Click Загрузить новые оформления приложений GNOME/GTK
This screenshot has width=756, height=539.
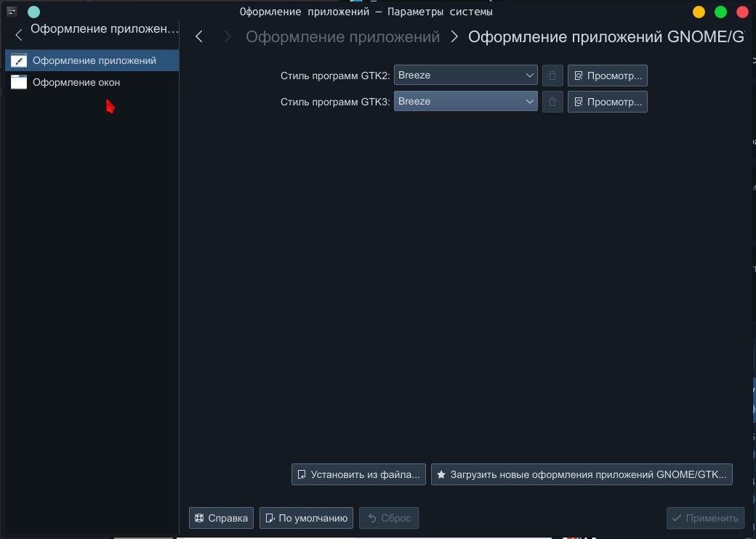(x=582, y=474)
